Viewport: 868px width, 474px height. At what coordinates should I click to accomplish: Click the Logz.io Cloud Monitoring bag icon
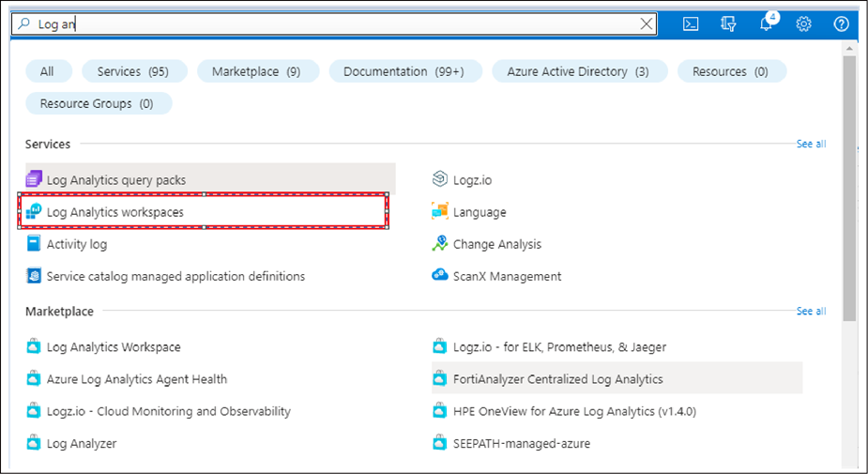[34, 411]
